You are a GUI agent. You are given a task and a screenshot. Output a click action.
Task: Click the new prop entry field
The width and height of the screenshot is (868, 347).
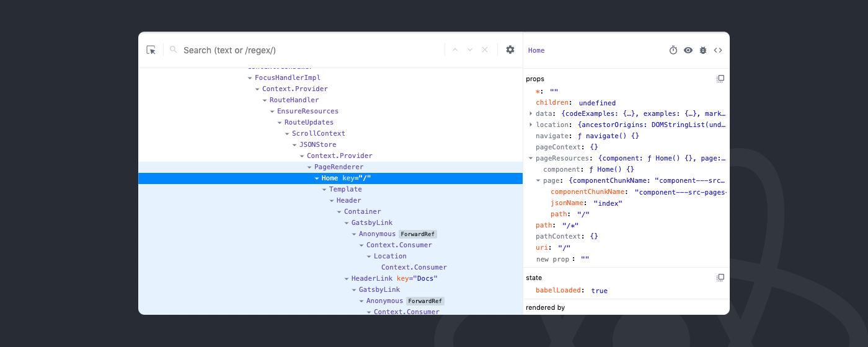coord(551,259)
